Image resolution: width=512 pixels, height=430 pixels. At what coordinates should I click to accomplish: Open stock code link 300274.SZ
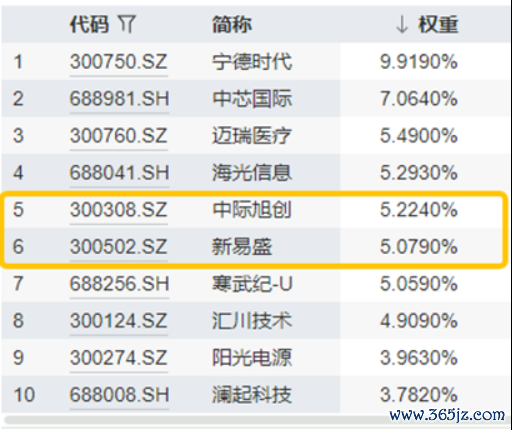(x=118, y=358)
